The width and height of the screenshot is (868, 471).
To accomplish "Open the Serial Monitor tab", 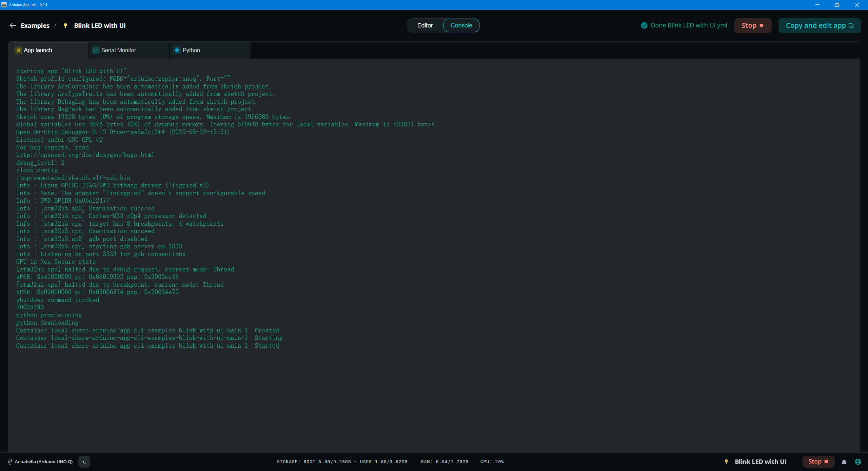I will tap(129, 50).
